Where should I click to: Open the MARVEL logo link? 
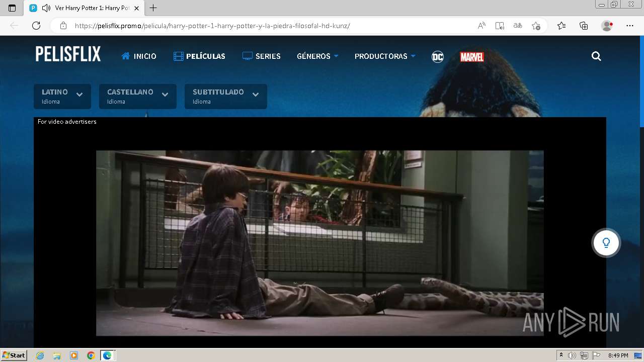click(472, 57)
